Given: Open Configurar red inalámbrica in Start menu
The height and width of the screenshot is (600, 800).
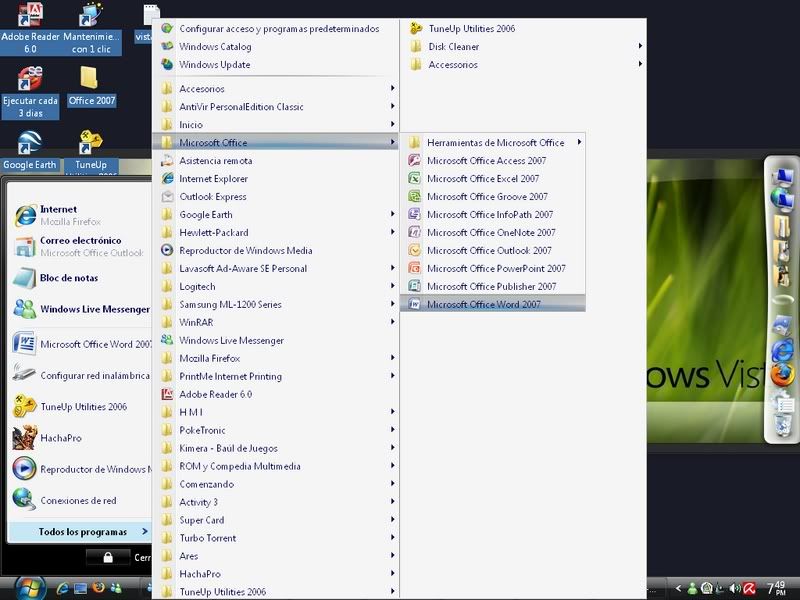Looking at the screenshot, I should pos(81,376).
